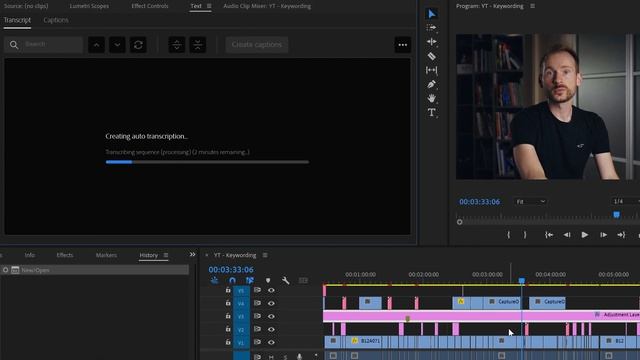Toggle sync lock for track V4
Image resolution: width=640 pixels, height=360 pixels.
click(257, 303)
